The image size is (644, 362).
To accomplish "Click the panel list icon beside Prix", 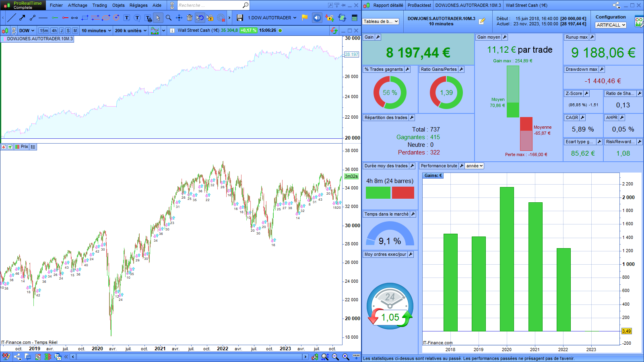I will click(33, 147).
